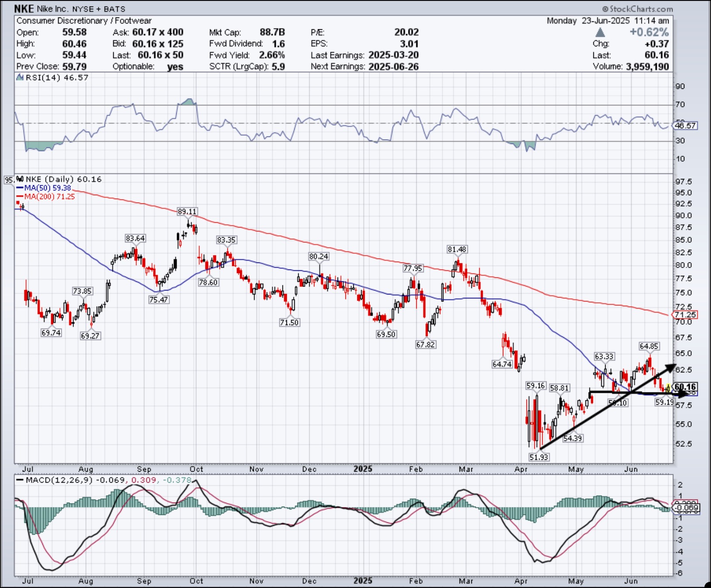
Task: Click the 81.48 high price label
Action: 457,249
